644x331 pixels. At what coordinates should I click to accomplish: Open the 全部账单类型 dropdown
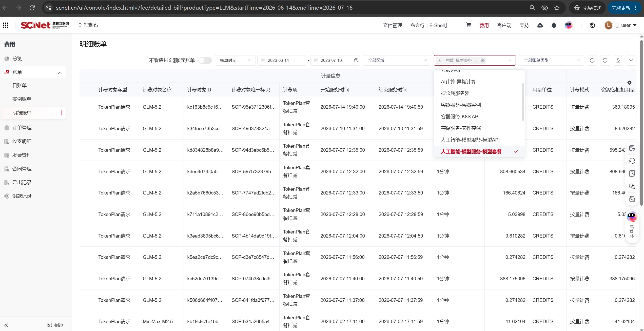click(x=551, y=60)
